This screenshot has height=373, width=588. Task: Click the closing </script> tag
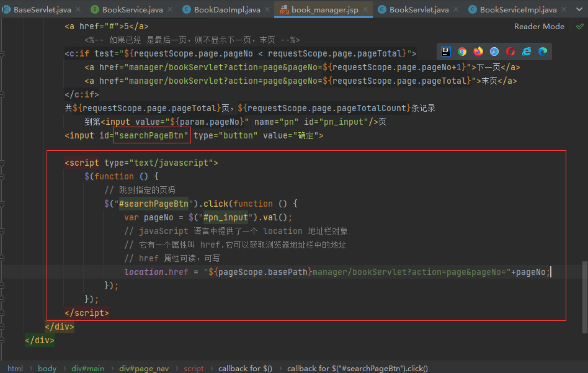[x=87, y=313]
